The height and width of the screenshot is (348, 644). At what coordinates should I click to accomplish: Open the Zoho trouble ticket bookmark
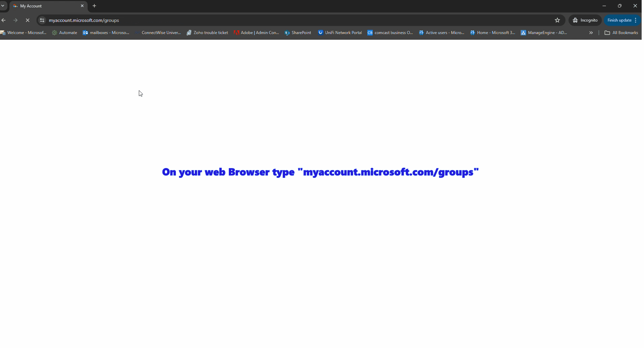tap(208, 33)
